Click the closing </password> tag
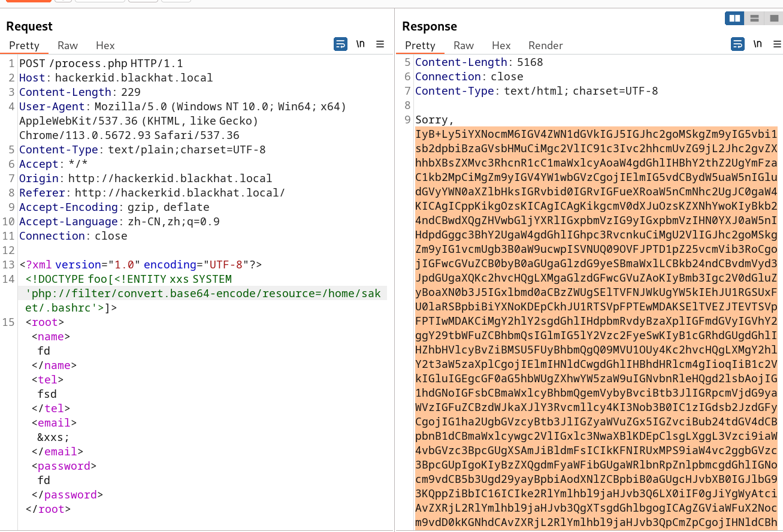This screenshot has width=783, height=532. pyautogui.click(x=67, y=495)
